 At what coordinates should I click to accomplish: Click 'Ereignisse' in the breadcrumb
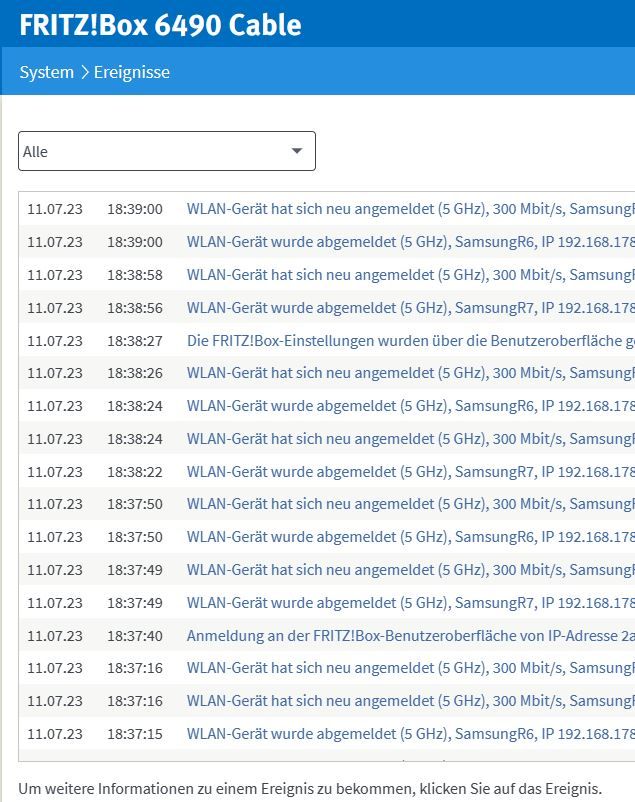coord(132,72)
